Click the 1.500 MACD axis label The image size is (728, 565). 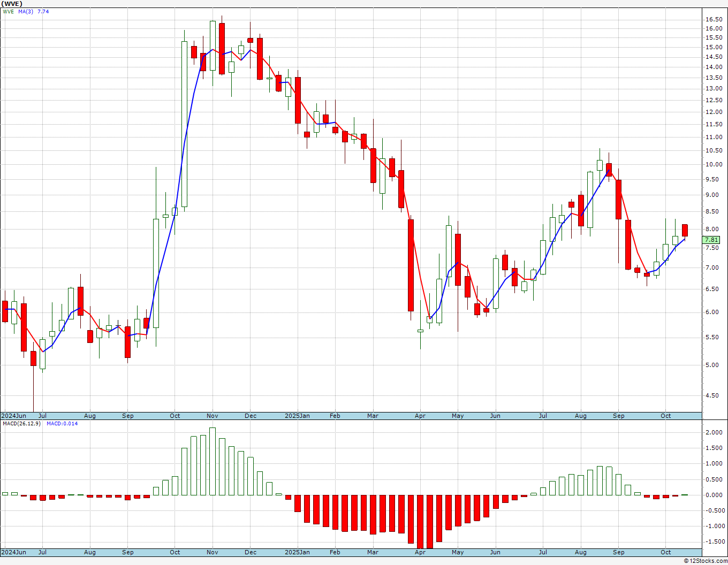pos(714,448)
